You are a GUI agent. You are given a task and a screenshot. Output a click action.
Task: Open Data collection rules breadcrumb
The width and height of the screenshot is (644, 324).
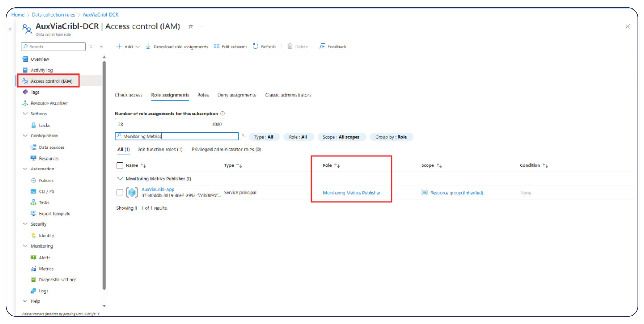53,15
